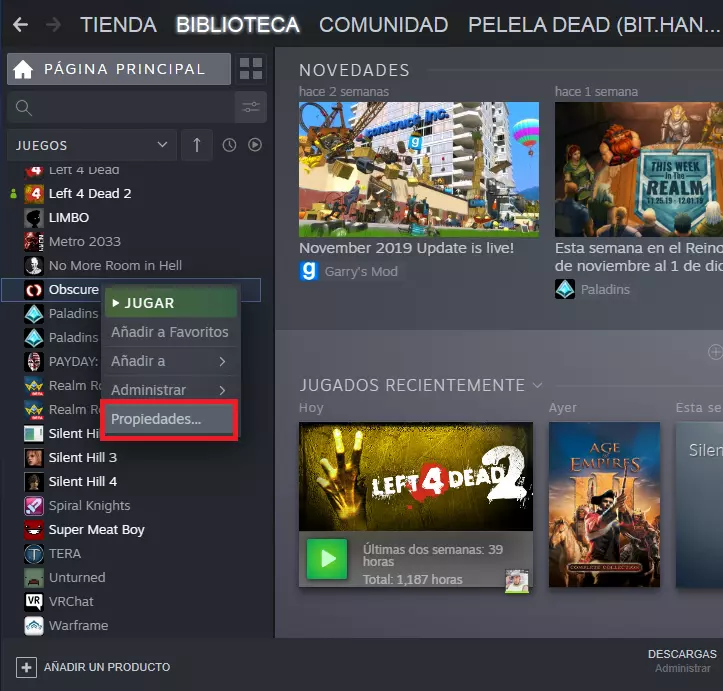
Task: Toggle the recent activity clock filter
Action: [x=229, y=145]
